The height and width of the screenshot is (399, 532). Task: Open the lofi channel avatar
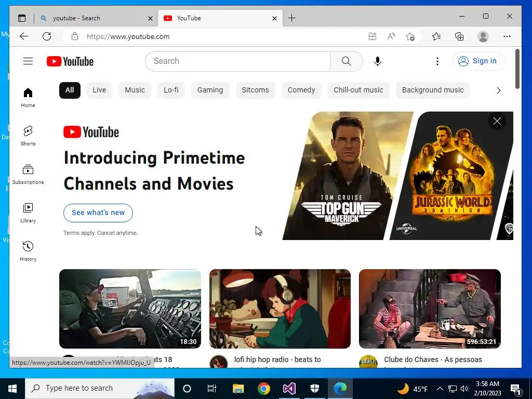[219, 362]
